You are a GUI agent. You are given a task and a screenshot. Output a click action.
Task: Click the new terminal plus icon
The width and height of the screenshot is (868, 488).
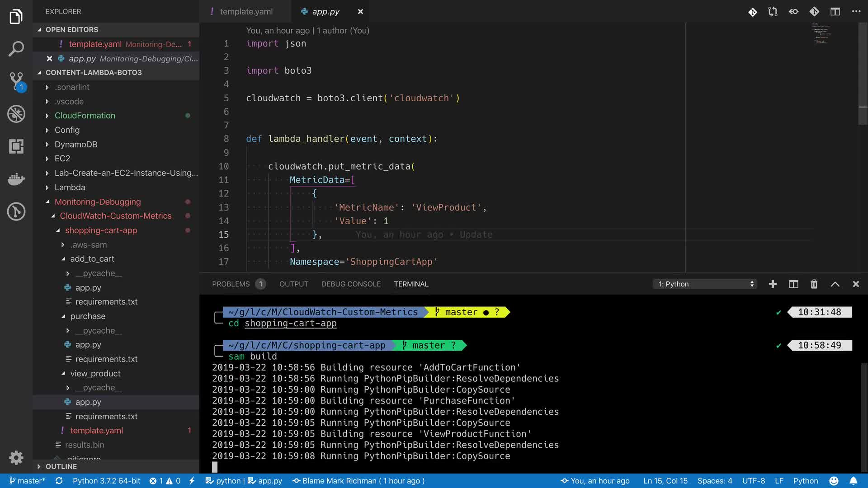click(x=773, y=284)
